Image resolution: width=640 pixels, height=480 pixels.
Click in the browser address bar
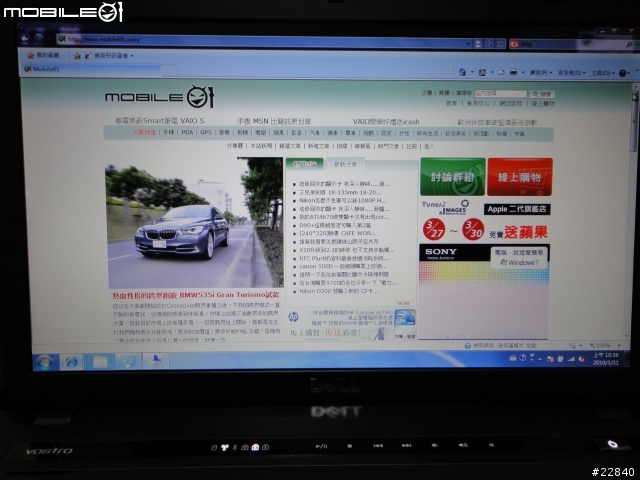coord(261,40)
